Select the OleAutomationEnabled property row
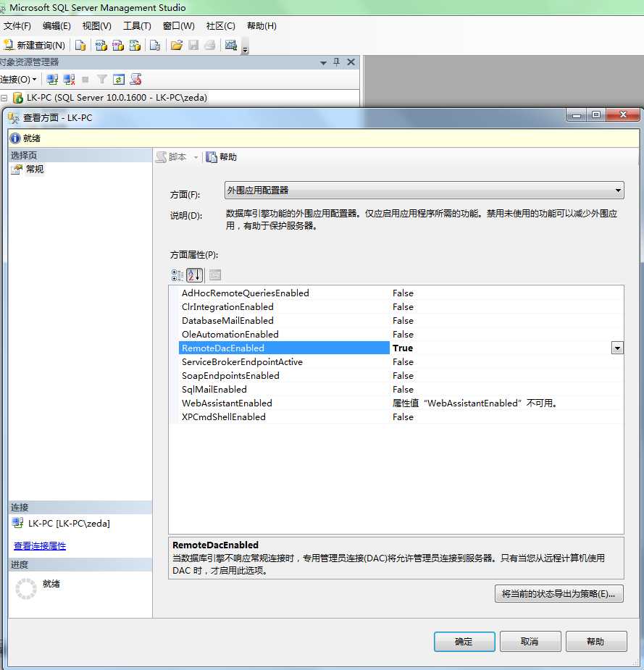 (401, 334)
